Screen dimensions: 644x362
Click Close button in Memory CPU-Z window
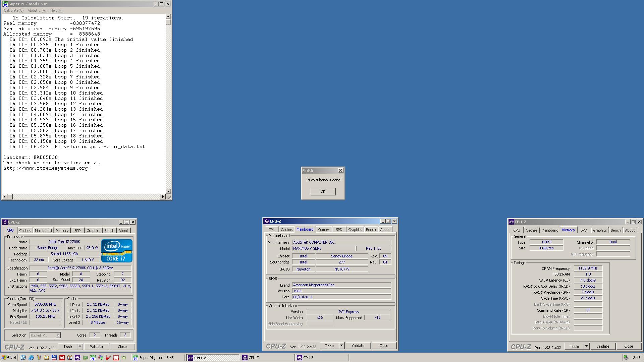click(629, 346)
